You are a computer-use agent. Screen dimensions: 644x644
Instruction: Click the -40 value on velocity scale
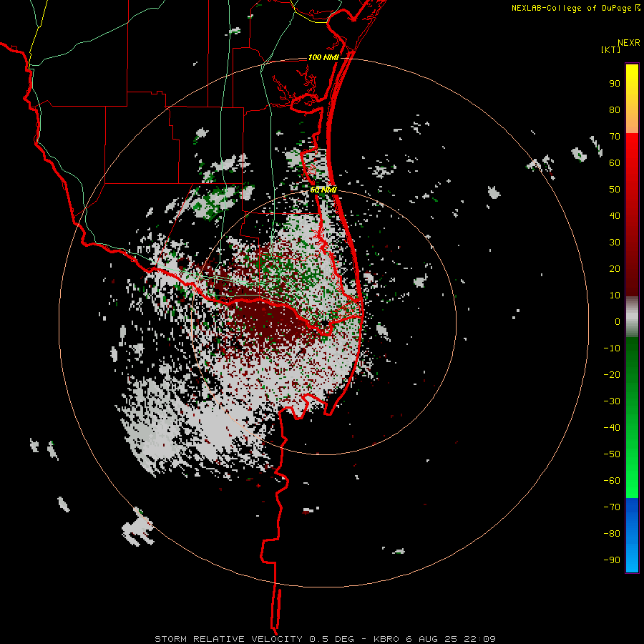click(x=612, y=428)
